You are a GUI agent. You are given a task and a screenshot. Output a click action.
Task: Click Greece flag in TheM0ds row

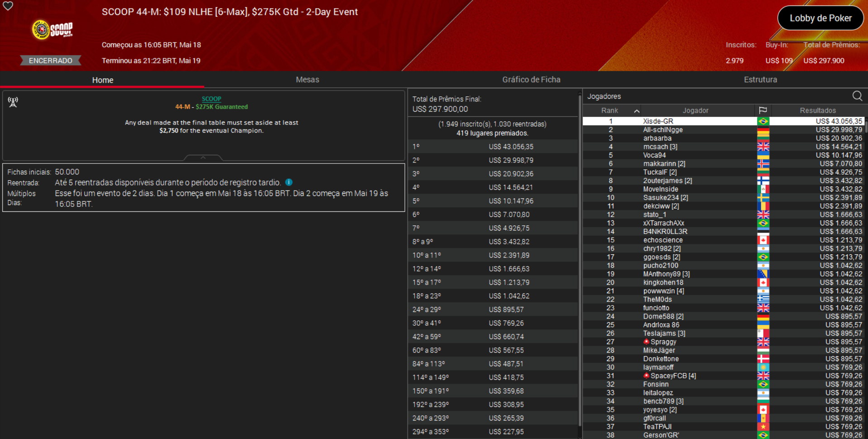pyautogui.click(x=763, y=300)
